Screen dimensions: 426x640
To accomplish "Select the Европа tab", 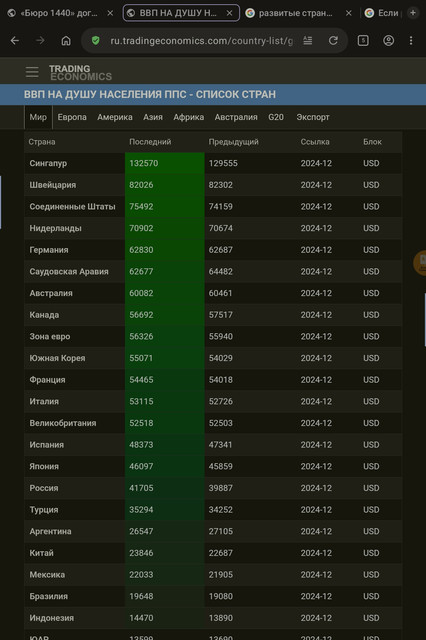I will pyautogui.click(x=72, y=117).
